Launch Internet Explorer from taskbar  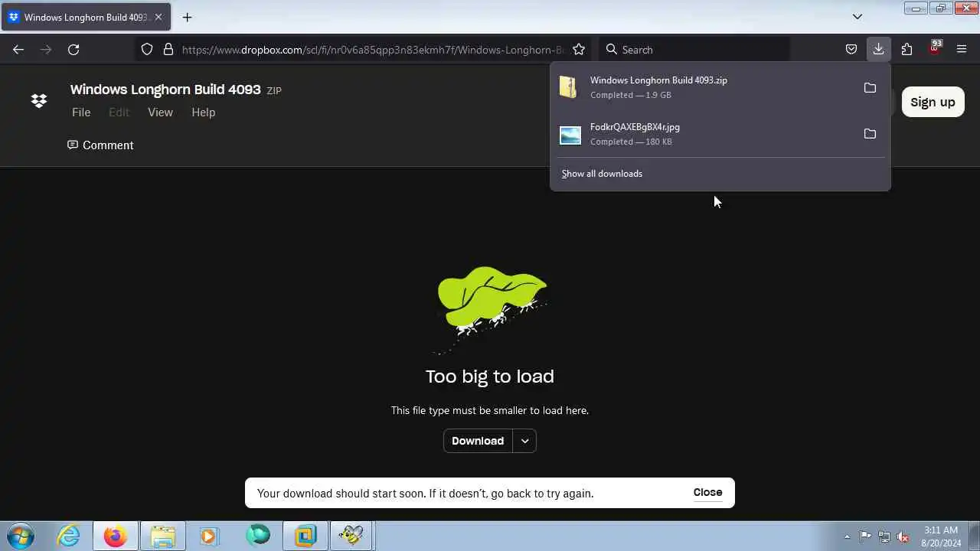69,536
